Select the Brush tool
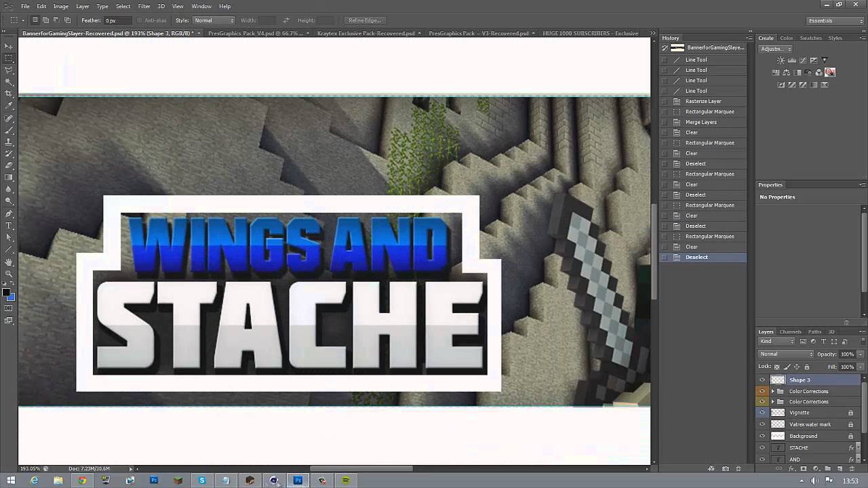This screenshot has width=868, height=488. point(9,129)
